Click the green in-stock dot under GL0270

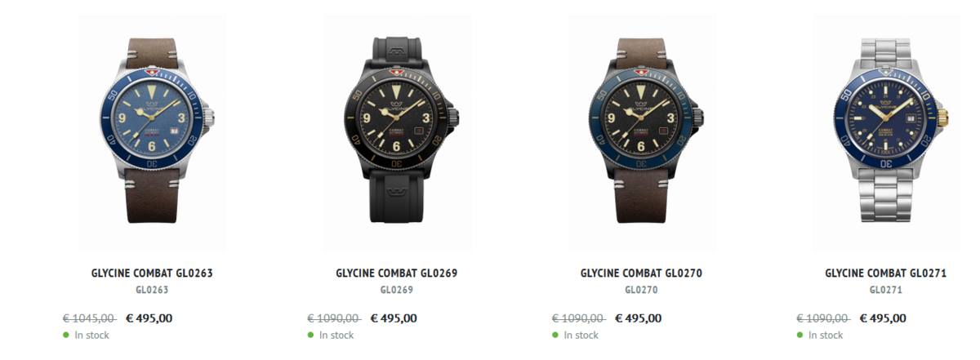click(555, 335)
